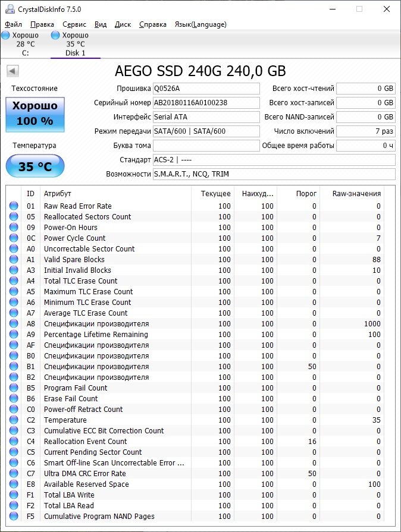Select the Minimum TLC Erase Count row

pos(195,303)
